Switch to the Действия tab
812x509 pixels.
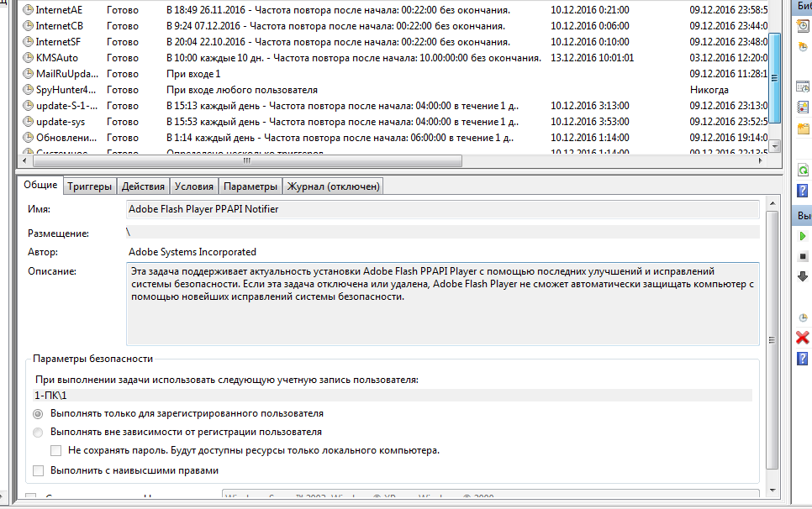tap(142, 186)
